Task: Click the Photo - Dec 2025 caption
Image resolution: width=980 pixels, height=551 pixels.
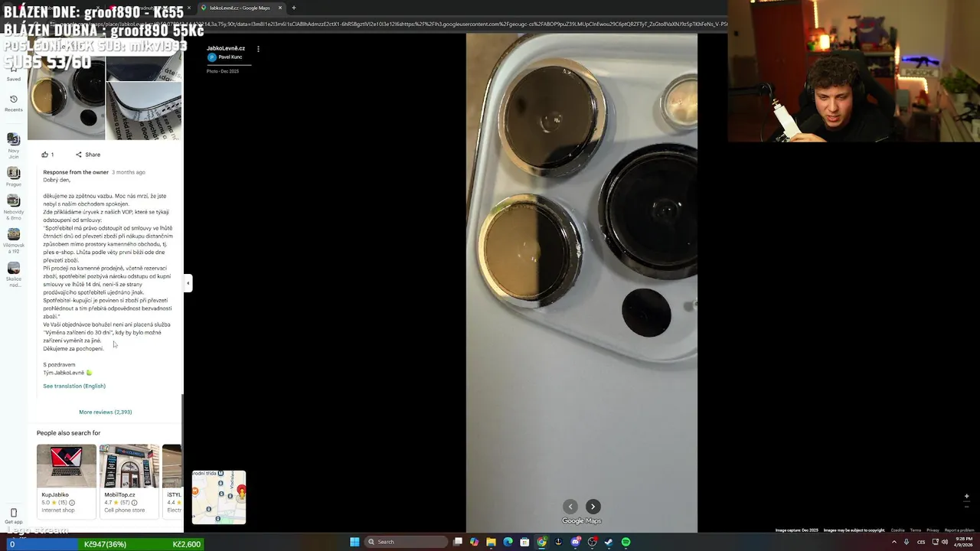Action: 223,71
